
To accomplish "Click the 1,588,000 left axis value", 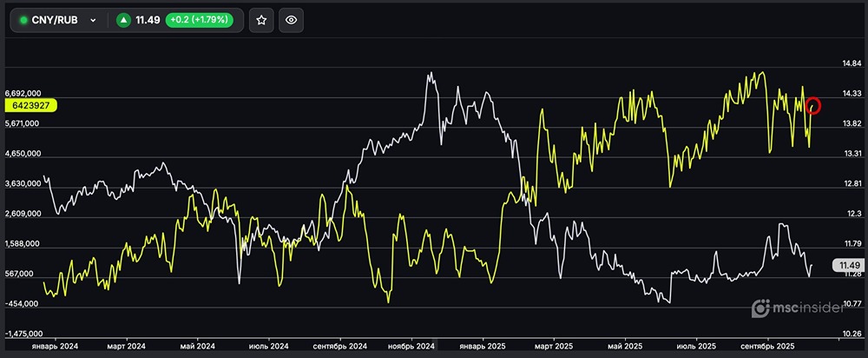I will pos(22,244).
